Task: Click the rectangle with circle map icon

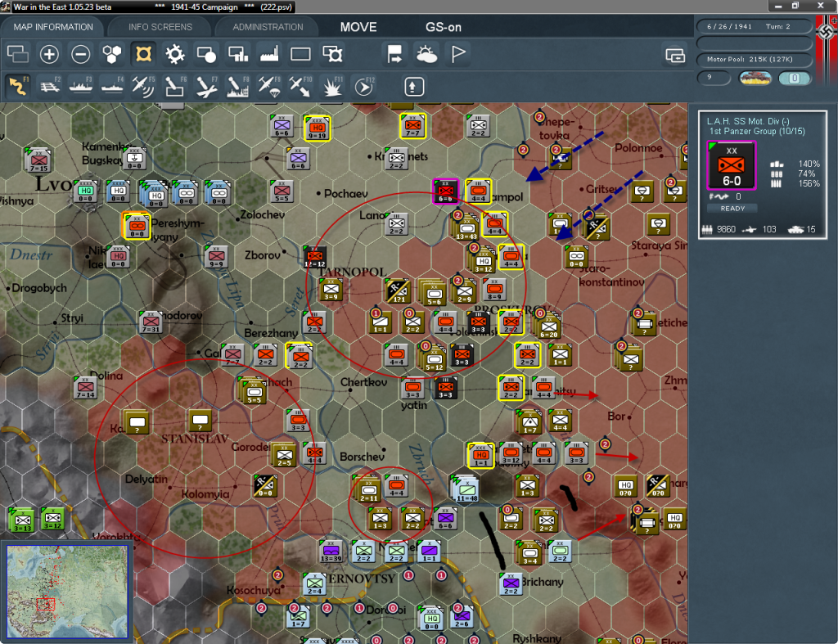Action: click(x=206, y=54)
